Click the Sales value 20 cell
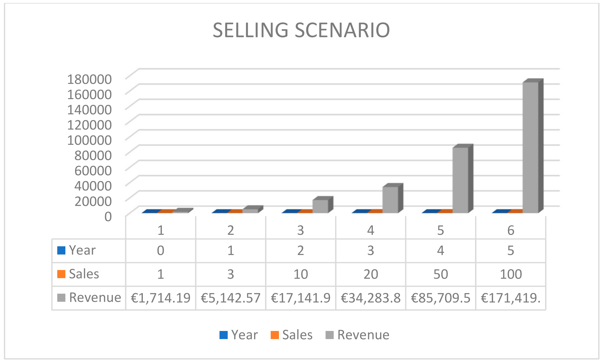 coord(371,274)
